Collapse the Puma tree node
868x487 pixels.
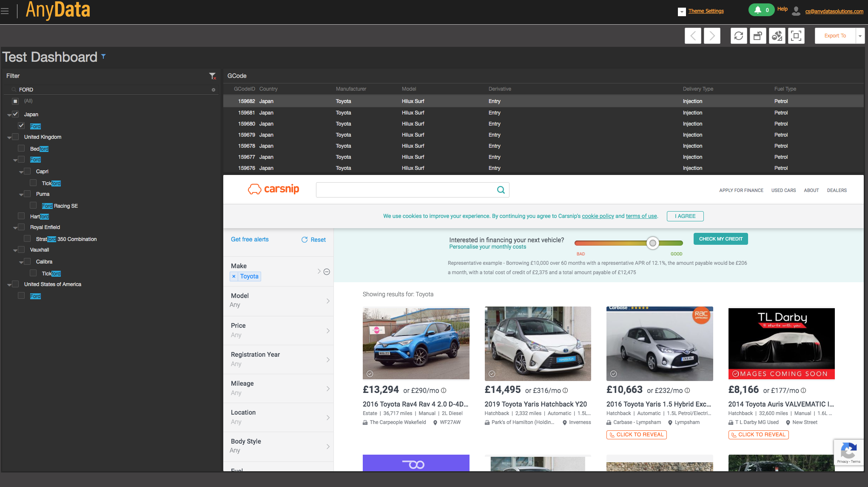coord(21,195)
